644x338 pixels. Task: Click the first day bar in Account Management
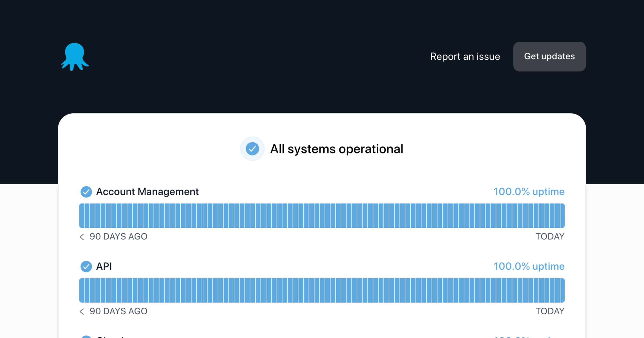point(82,216)
